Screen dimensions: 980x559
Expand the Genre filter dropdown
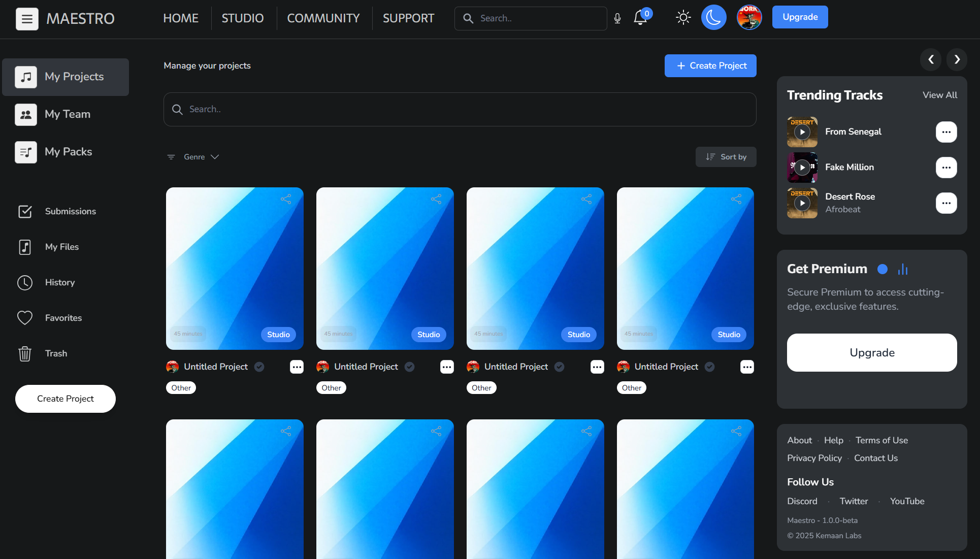(201, 156)
